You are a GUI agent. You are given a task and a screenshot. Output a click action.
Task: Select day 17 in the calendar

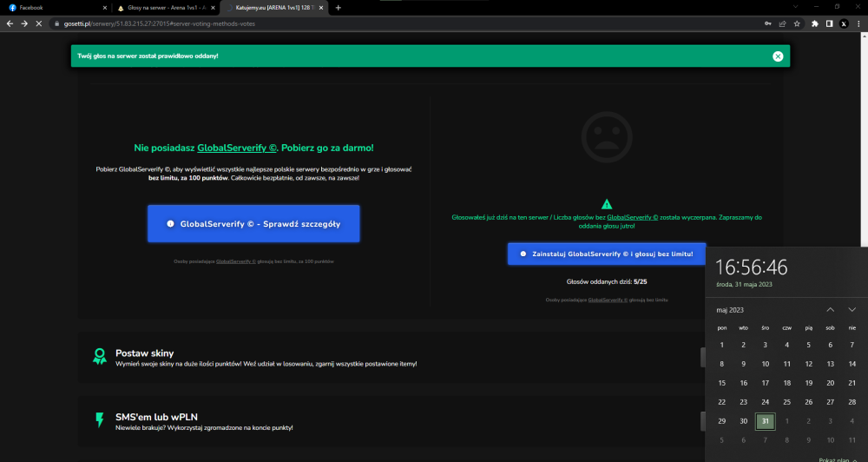click(765, 383)
